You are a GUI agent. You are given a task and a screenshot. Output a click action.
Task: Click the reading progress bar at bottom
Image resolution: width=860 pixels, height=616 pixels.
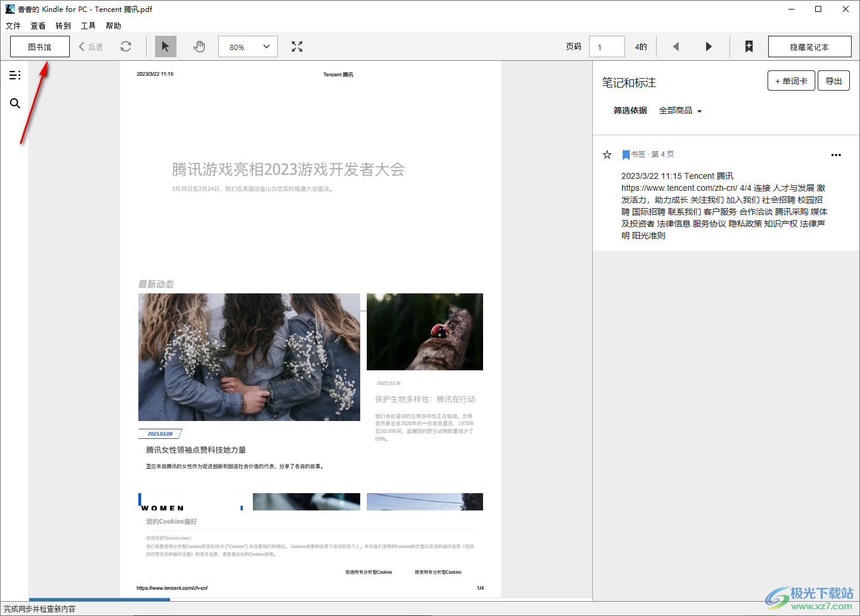pos(310,599)
